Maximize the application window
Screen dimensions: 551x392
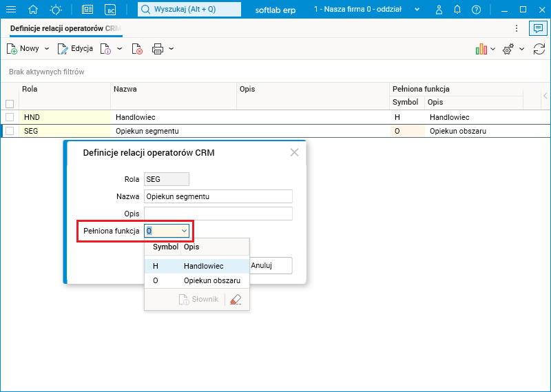(523, 10)
